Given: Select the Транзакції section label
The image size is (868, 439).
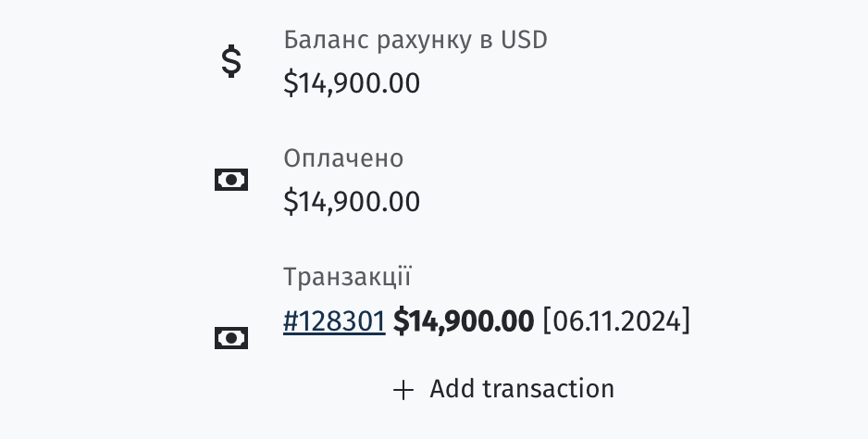Looking at the screenshot, I should point(347,277).
